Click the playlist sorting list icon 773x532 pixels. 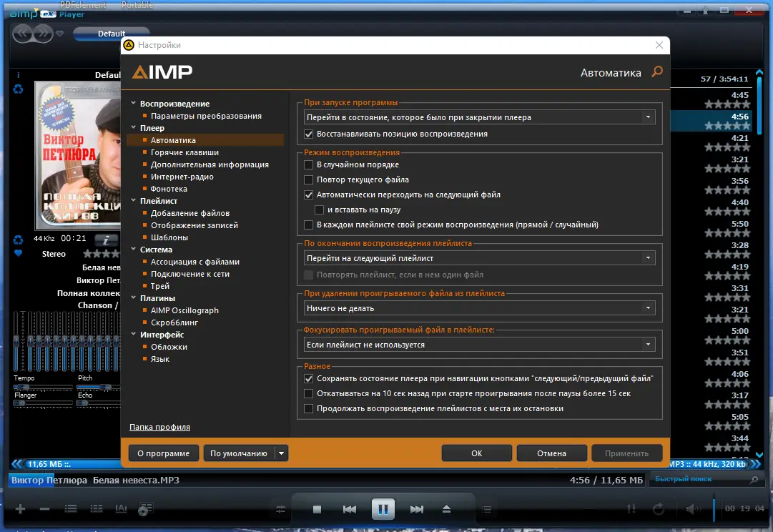71,509
